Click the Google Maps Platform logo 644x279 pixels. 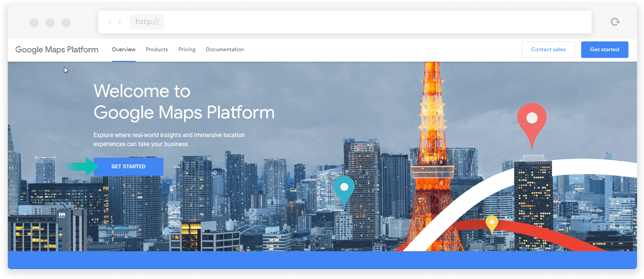pos(57,50)
